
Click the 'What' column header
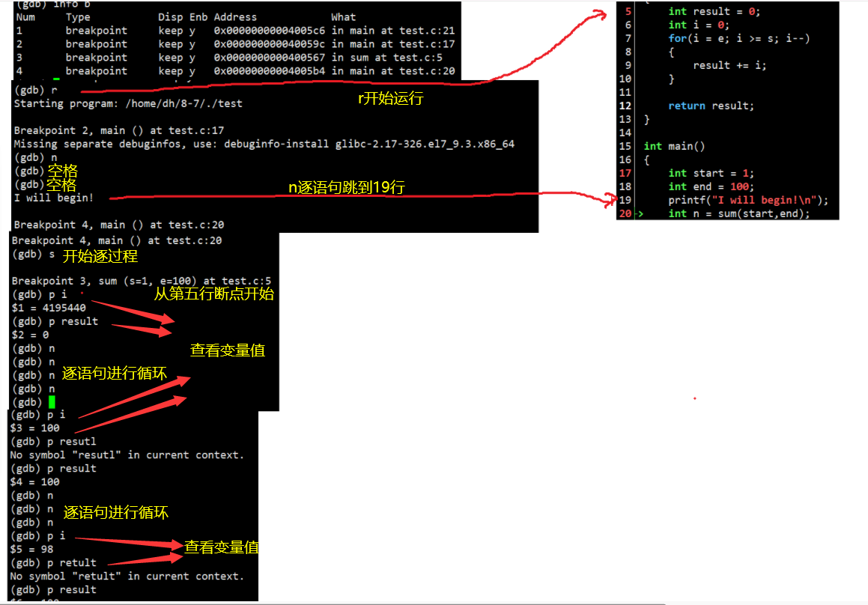(x=343, y=17)
